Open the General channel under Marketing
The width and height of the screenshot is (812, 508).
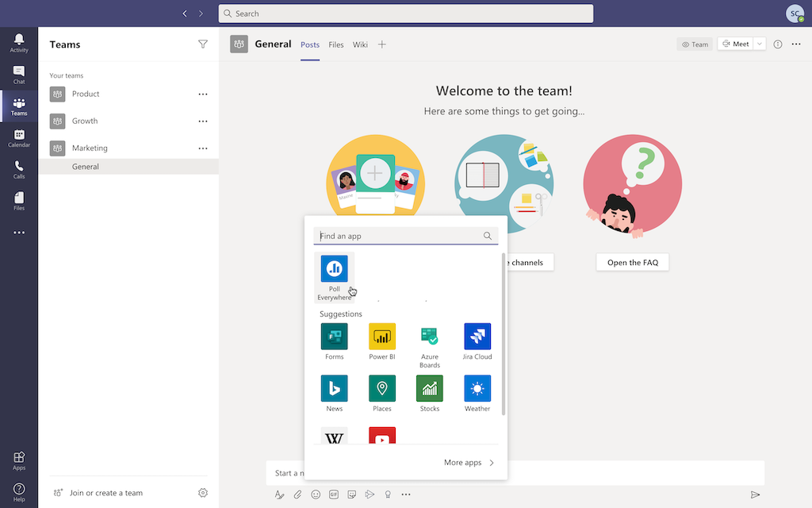click(x=128, y=167)
